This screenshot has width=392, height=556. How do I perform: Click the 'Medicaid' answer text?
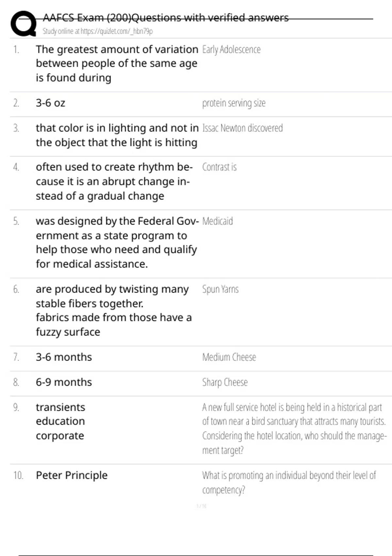[x=217, y=221]
